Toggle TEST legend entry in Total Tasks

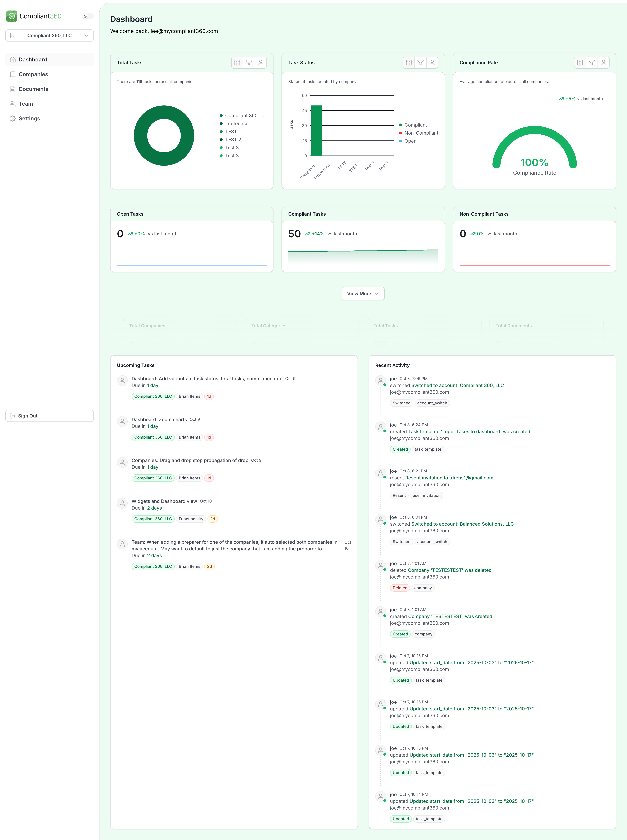[228, 132]
